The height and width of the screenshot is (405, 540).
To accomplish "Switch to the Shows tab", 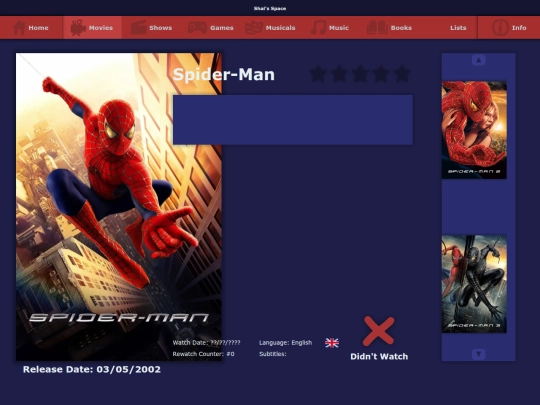I will click(152, 28).
